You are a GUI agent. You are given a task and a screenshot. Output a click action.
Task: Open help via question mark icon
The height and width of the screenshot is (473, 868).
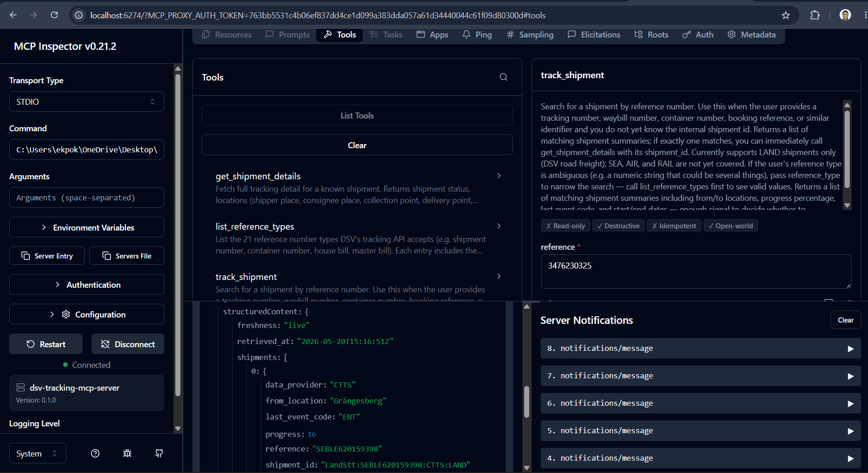point(95,453)
